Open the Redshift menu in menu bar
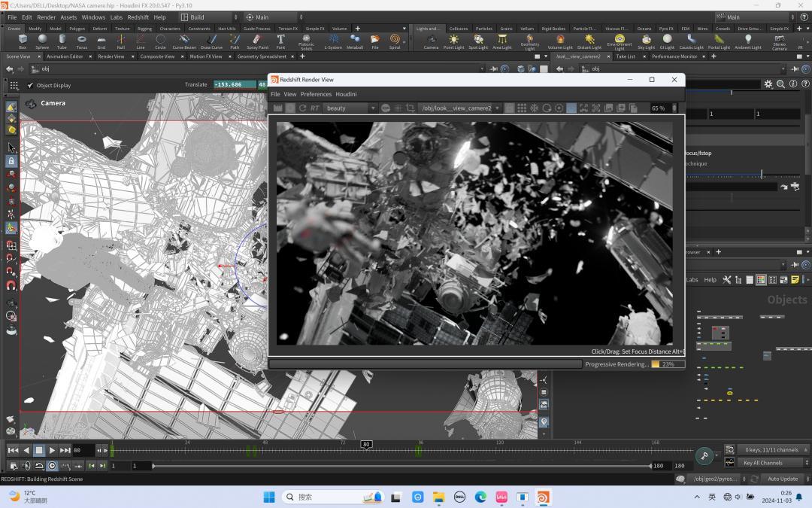812x508 pixels. [x=138, y=17]
